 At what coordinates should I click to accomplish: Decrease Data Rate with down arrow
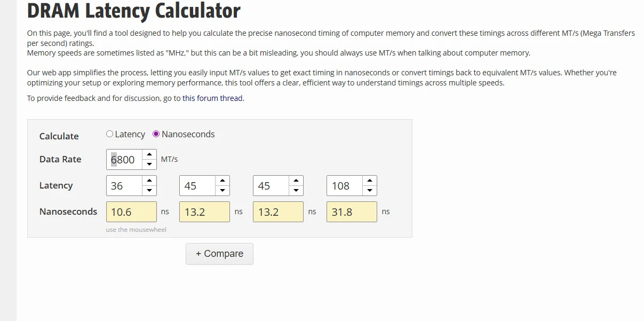pyautogui.click(x=149, y=164)
